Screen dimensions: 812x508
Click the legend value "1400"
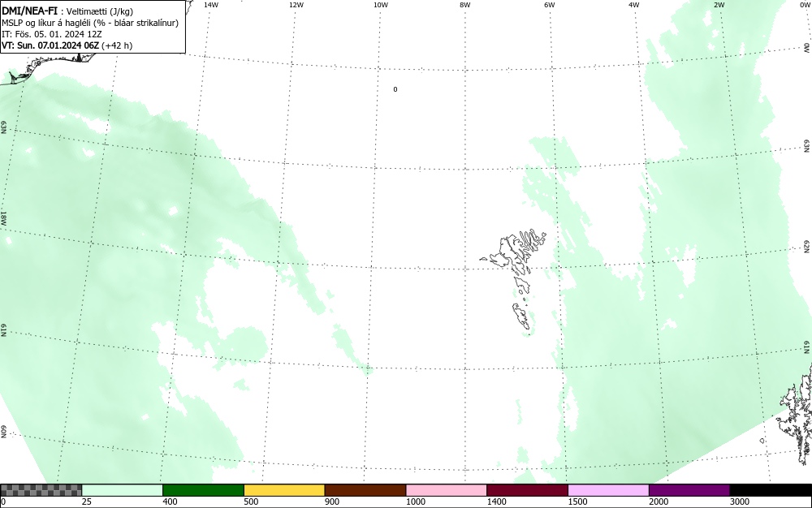tap(496, 502)
